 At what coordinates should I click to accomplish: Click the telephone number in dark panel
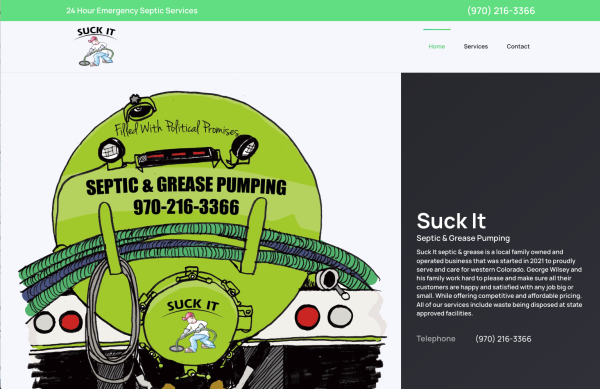click(x=503, y=339)
